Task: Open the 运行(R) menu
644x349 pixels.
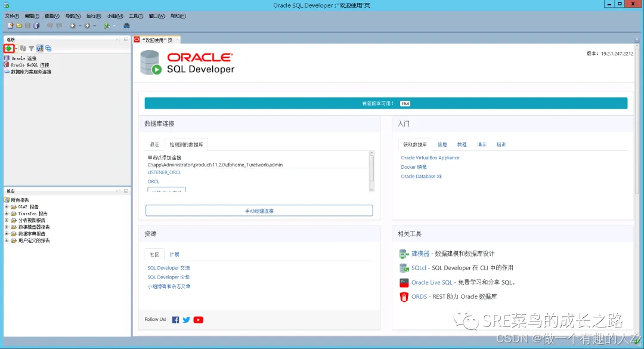Action: click(94, 16)
